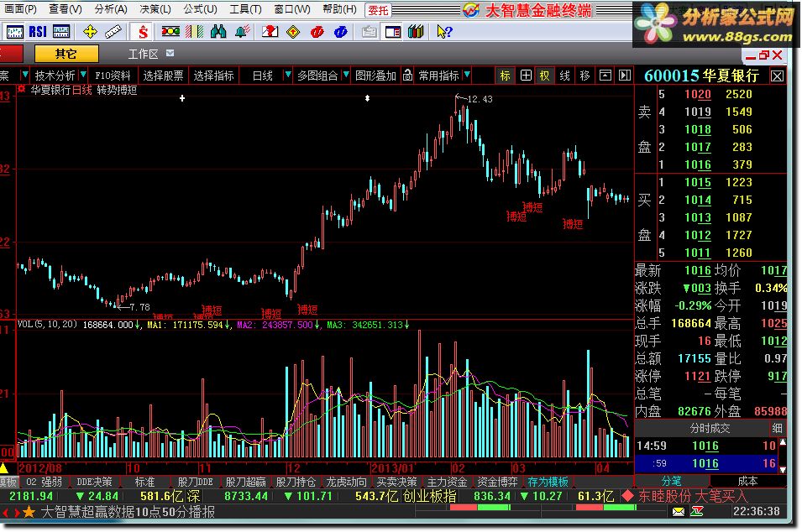Open the binoculars search tool

[x=218, y=32]
